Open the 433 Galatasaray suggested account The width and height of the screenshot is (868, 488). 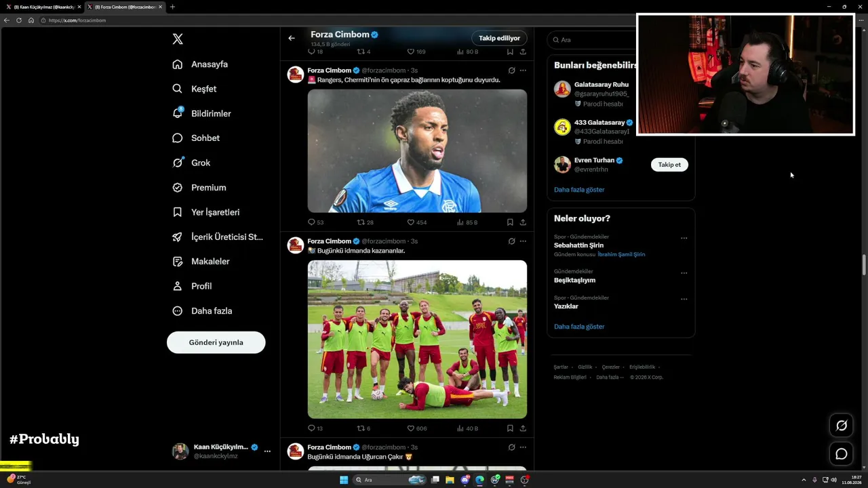[599, 123]
